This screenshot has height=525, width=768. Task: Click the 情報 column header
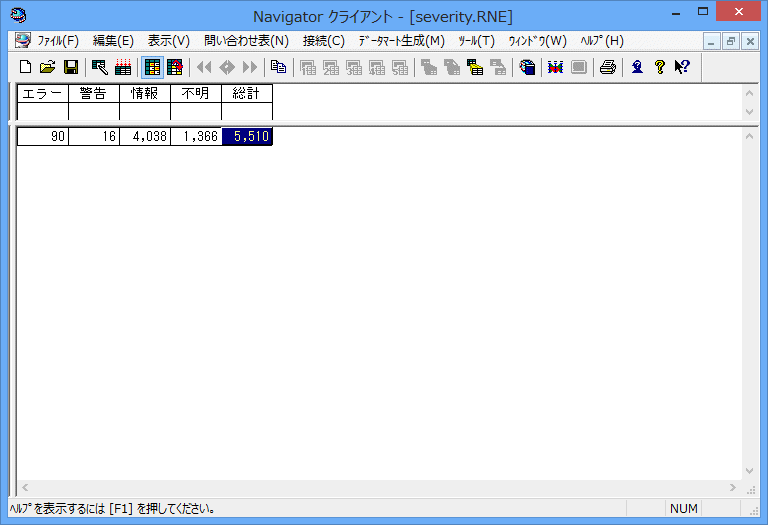[145, 94]
